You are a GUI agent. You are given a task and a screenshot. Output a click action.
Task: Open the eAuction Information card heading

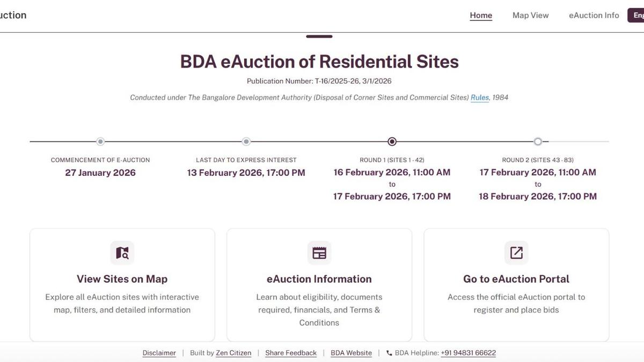click(x=319, y=279)
